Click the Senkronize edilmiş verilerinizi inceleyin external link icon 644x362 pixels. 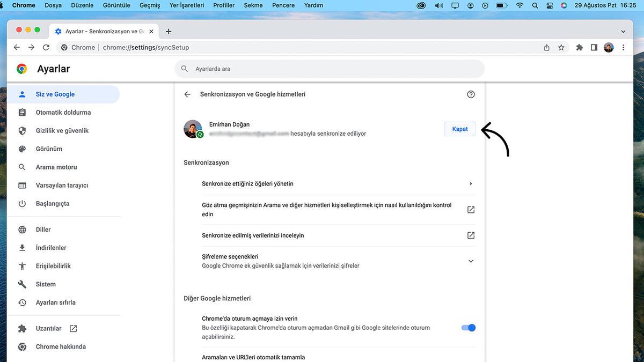pyautogui.click(x=471, y=235)
